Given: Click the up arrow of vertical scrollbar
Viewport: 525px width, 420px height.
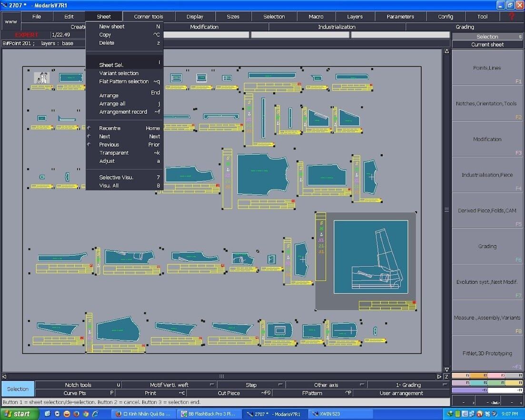Looking at the screenshot, I should 446,51.
